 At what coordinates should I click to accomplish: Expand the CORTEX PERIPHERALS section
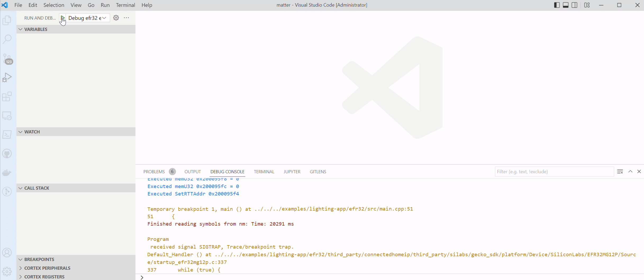click(76, 268)
